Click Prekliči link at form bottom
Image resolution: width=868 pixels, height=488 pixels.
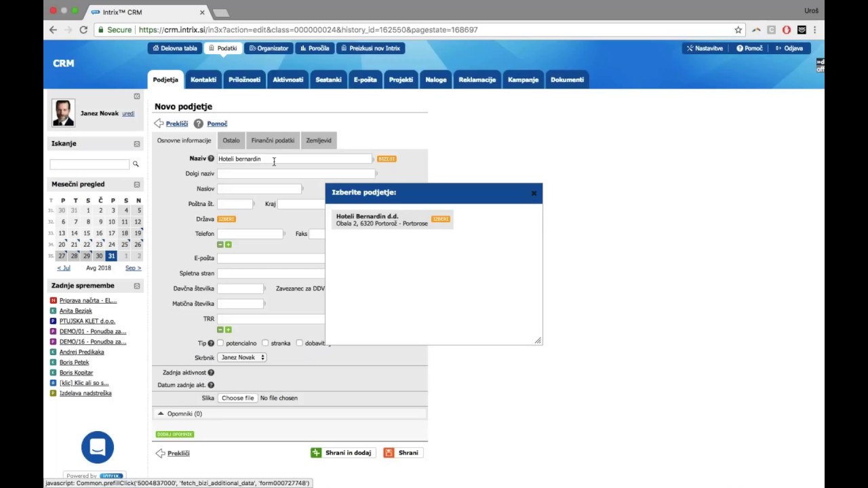tap(178, 453)
